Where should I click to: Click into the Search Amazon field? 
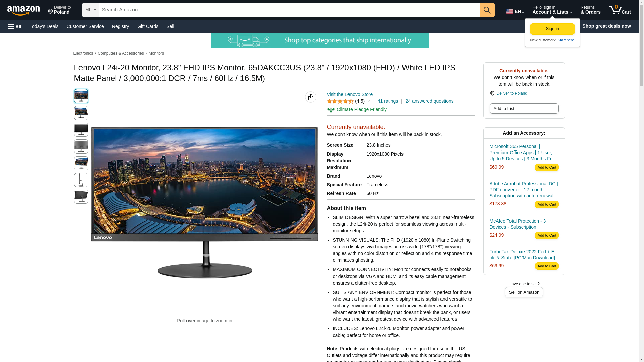tap(289, 10)
